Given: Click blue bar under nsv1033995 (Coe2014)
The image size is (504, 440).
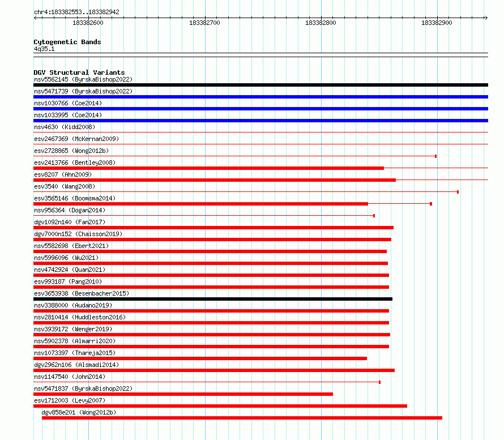Looking at the screenshot, I should tap(260, 121).
